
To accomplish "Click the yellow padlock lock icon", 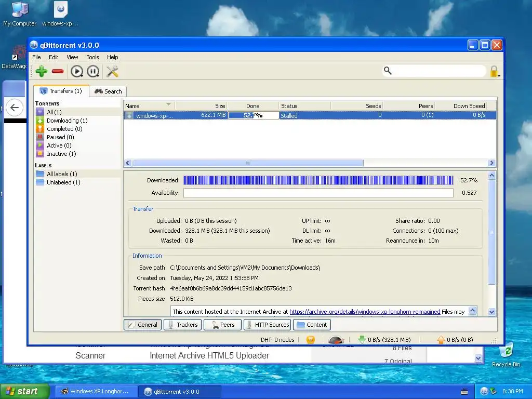I will (495, 71).
